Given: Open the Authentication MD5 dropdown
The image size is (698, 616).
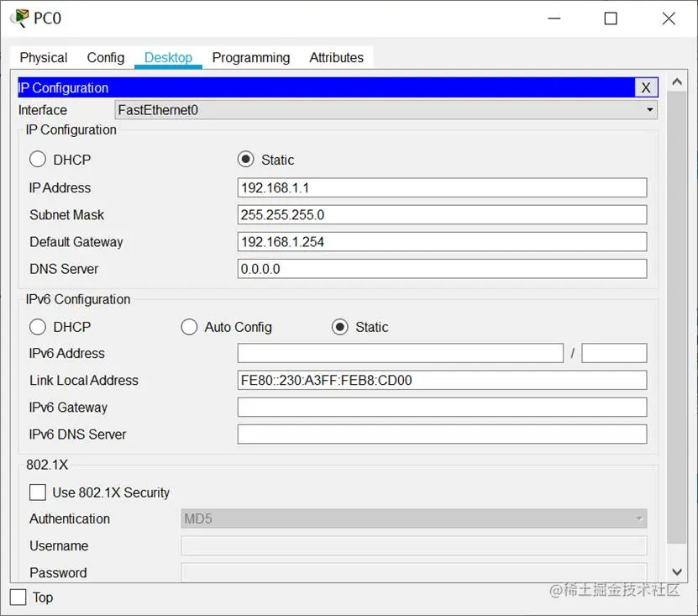Looking at the screenshot, I should (x=413, y=519).
